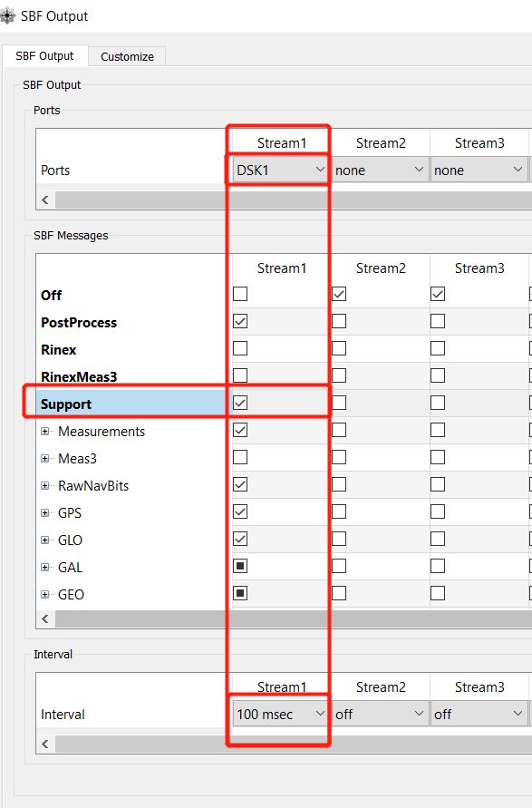The image size is (532, 808).
Task: Expand the Measurements tree node
Action: pyautogui.click(x=45, y=432)
